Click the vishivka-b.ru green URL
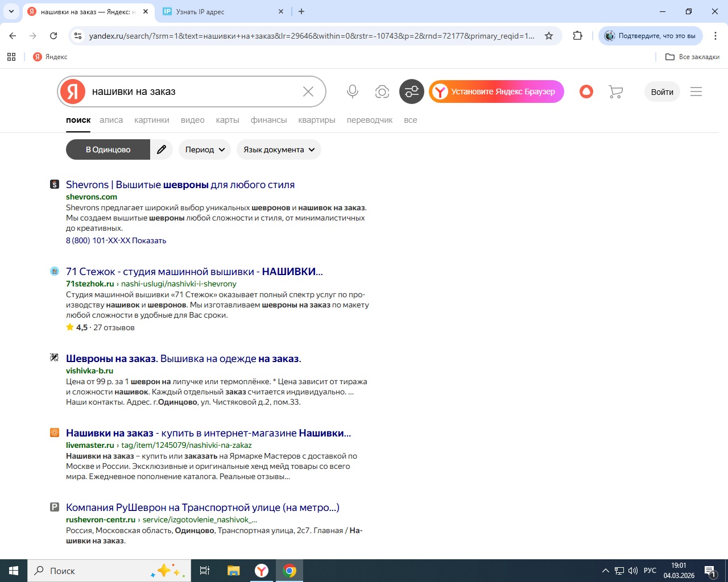The height and width of the screenshot is (582, 728). click(x=90, y=371)
